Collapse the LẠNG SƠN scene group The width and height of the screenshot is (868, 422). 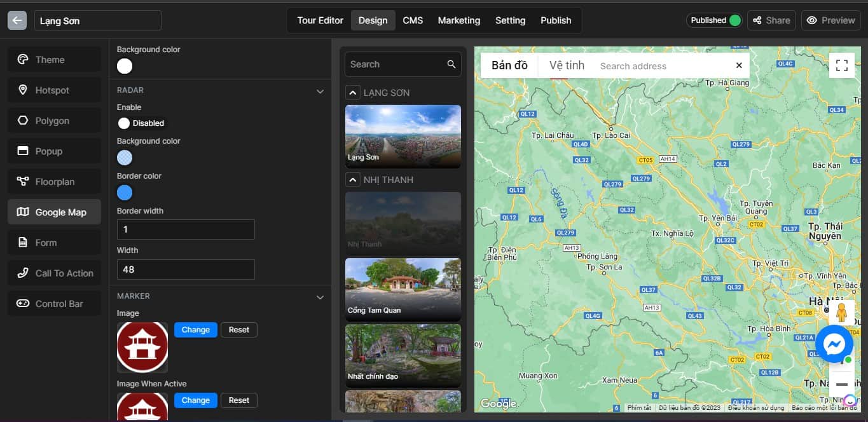353,93
